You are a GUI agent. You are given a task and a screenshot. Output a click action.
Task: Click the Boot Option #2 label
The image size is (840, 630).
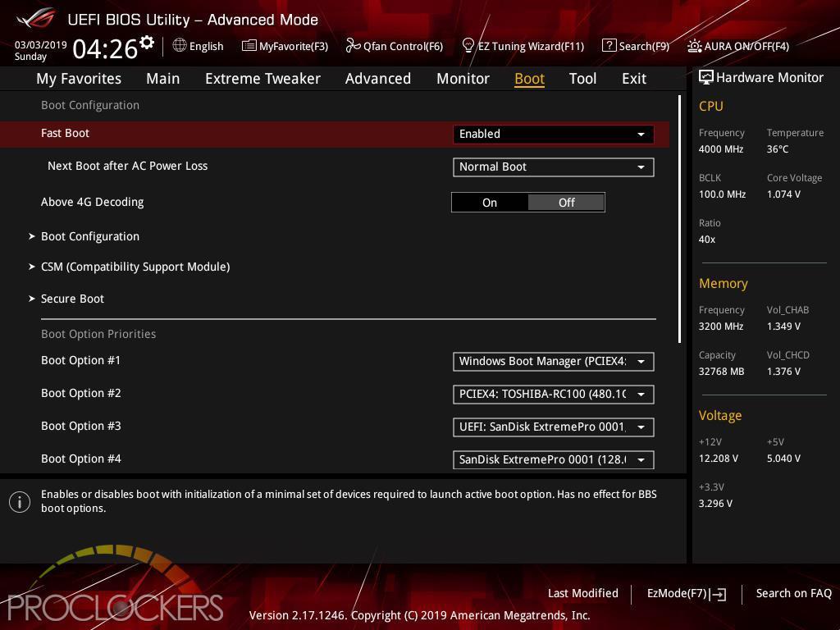click(x=81, y=393)
